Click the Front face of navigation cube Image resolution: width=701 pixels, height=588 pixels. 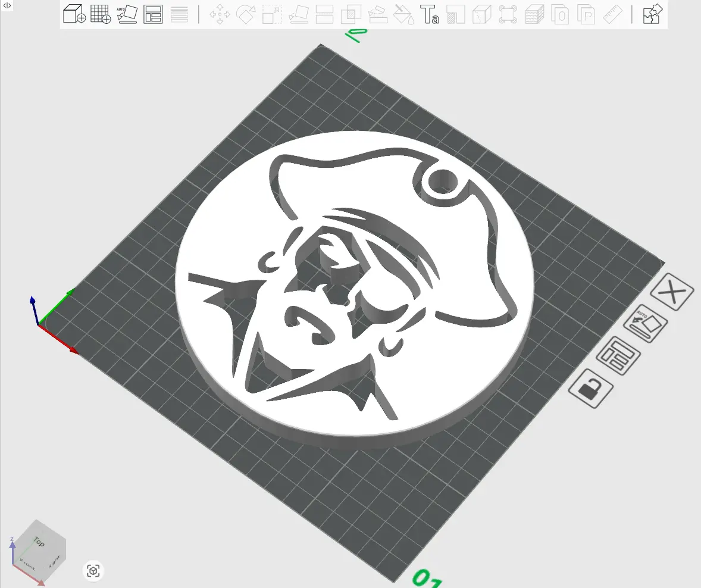pyautogui.click(x=28, y=564)
